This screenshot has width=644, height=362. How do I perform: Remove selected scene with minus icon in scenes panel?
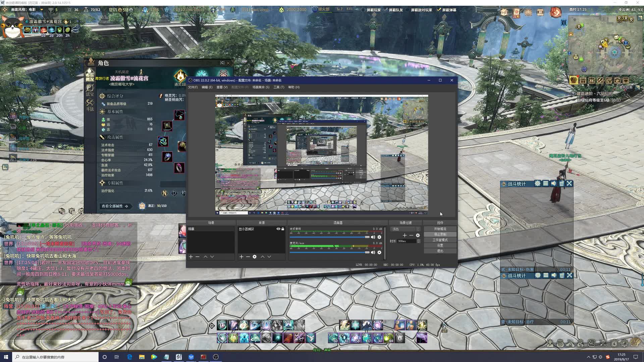click(198, 257)
